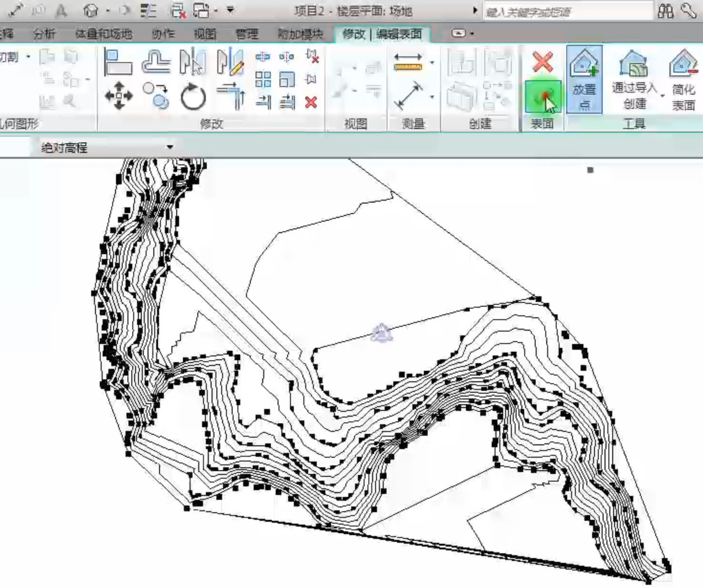The image size is (703, 588).
Task: Expand 通过导入创建 dropdown arrow
Action: [x=663, y=97]
